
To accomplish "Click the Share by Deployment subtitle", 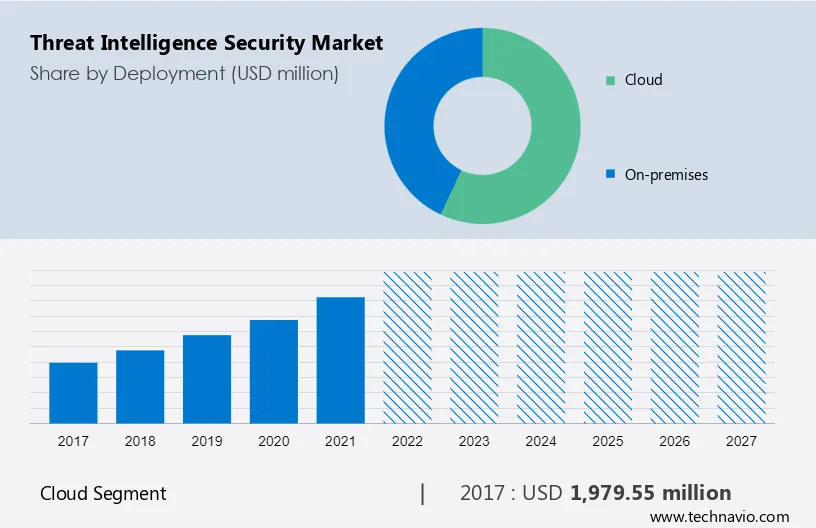I will point(184,74).
